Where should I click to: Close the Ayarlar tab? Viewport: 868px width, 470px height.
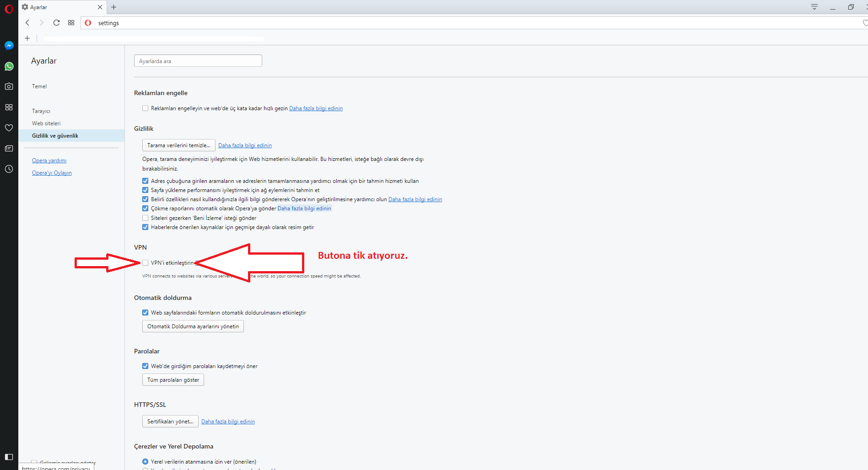[x=100, y=7]
